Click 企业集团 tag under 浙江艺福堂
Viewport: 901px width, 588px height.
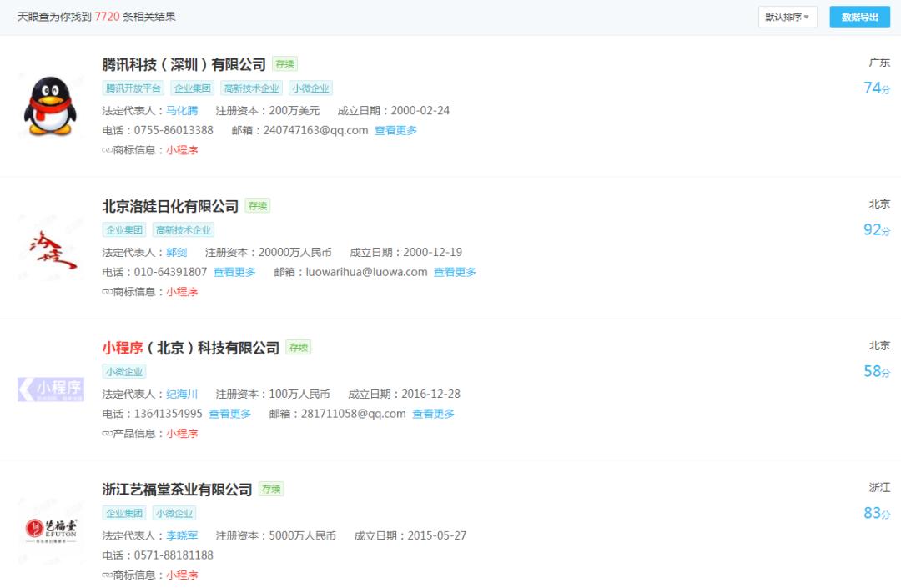pos(124,513)
